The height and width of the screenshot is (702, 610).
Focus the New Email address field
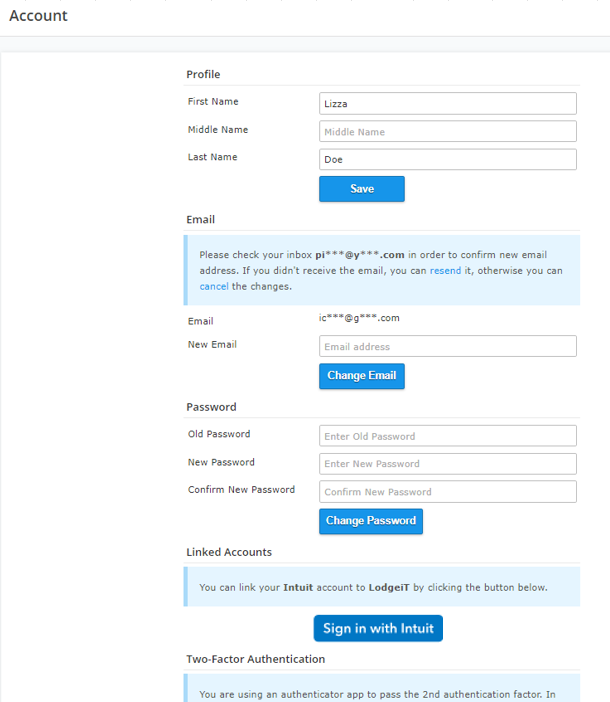point(448,346)
